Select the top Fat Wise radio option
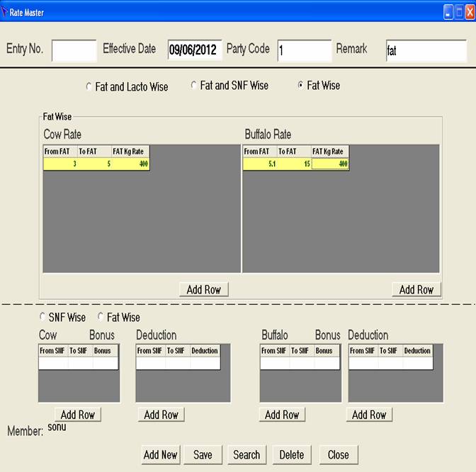The width and height of the screenshot is (476, 472). click(x=301, y=86)
